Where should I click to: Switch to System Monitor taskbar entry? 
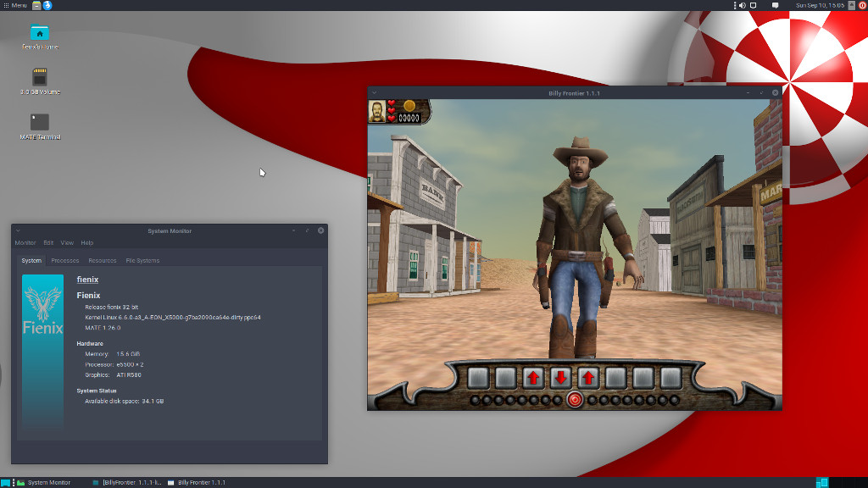click(44, 482)
